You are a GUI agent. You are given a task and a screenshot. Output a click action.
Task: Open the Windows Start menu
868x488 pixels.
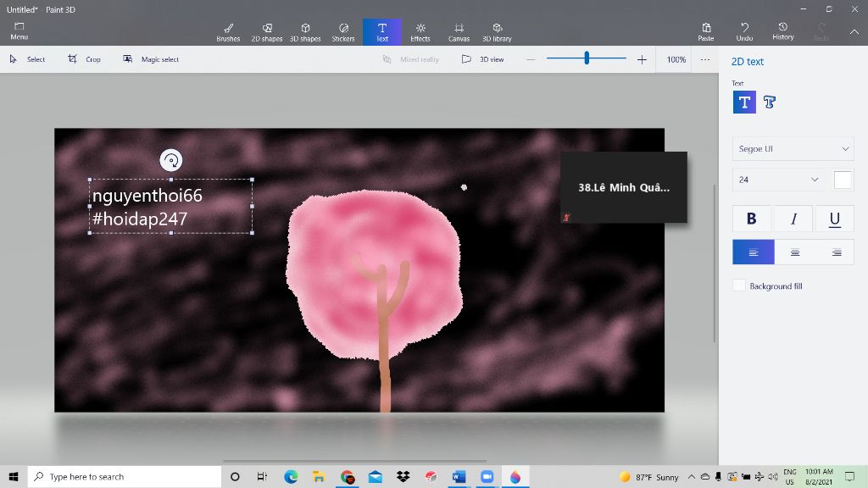click(14, 476)
